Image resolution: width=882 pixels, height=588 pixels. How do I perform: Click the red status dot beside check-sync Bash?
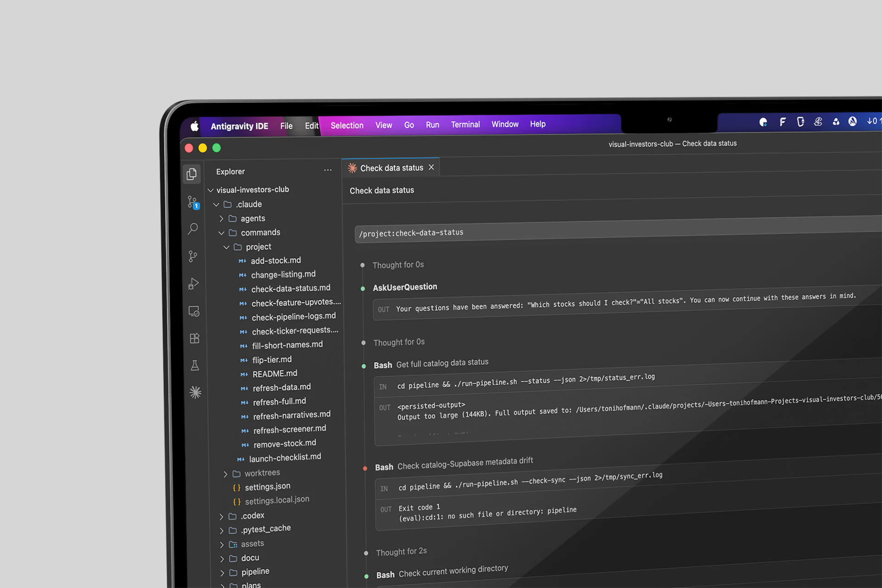[365, 468]
